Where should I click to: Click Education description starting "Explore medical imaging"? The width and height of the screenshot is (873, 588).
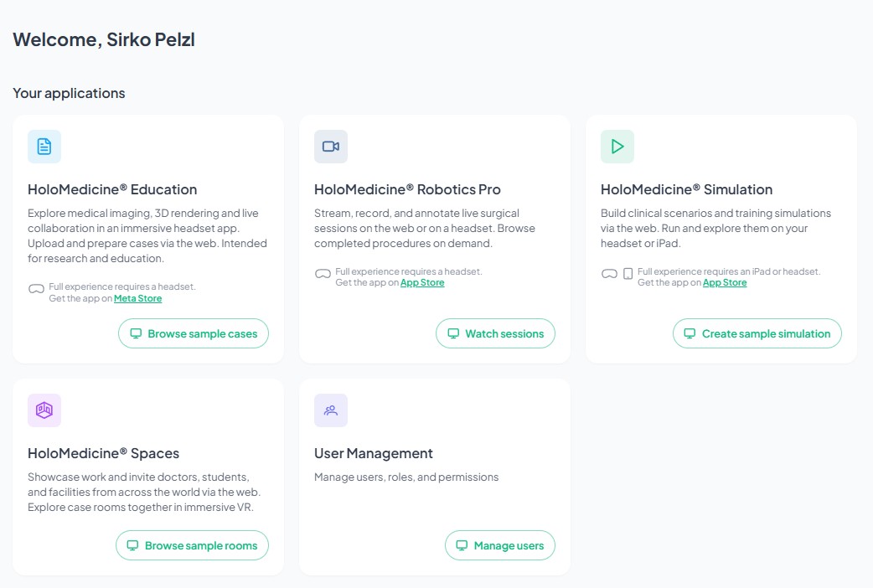coord(147,235)
